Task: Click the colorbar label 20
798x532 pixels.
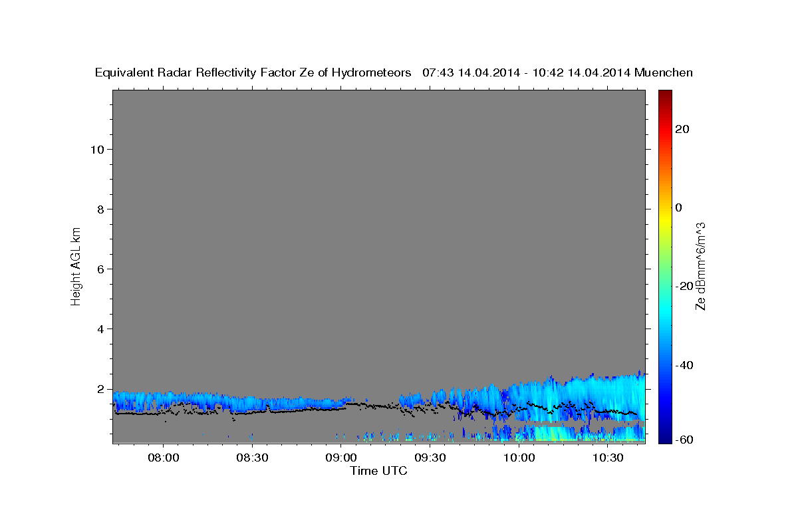Action: (x=683, y=129)
